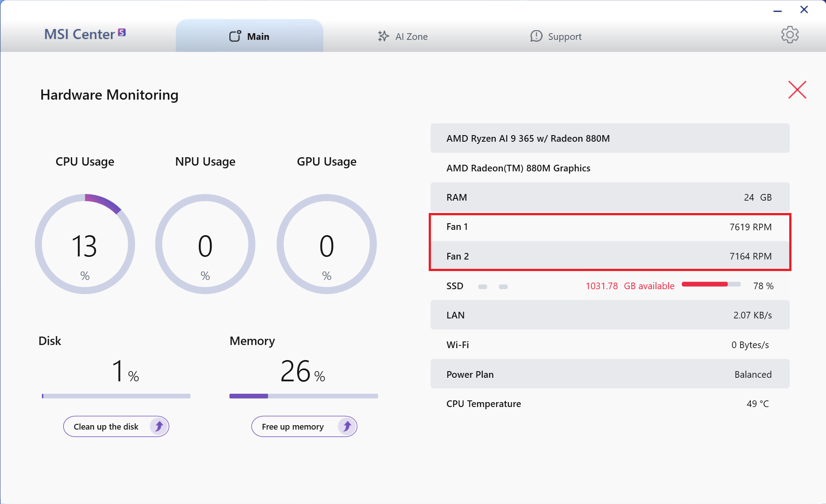
Task: Select second SSD page indicator dot
Action: click(503, 287)
